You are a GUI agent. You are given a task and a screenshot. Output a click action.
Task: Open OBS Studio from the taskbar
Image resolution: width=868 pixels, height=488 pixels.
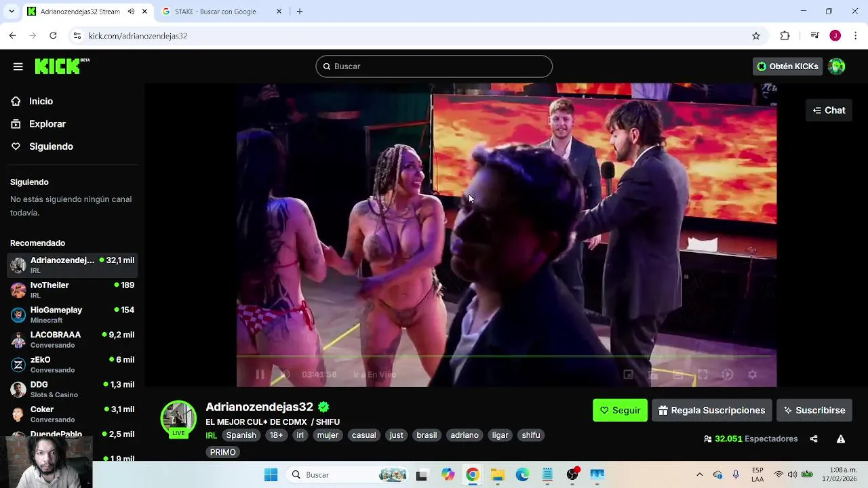(x=572, y=475)
